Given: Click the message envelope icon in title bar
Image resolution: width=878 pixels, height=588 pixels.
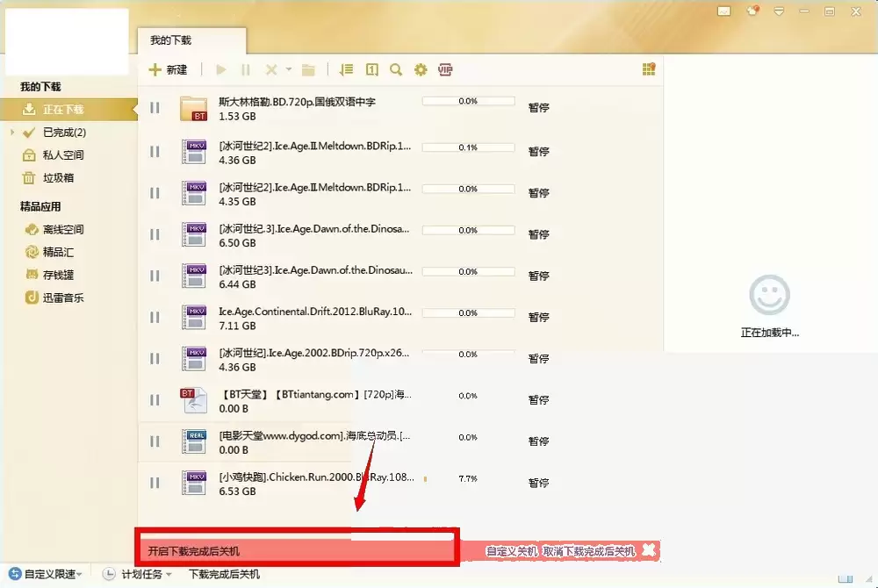Looking at the screenshot, I should click(x=724, y=11).
